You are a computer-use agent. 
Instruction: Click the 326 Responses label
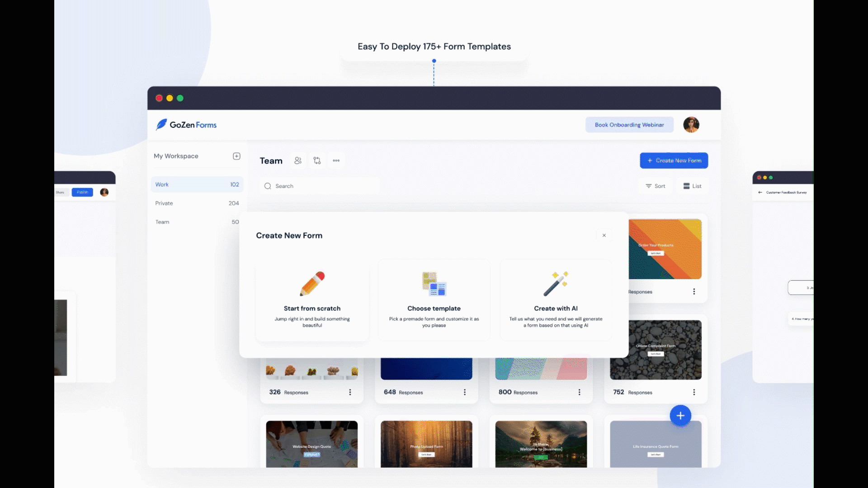click(x=288, y=392)
